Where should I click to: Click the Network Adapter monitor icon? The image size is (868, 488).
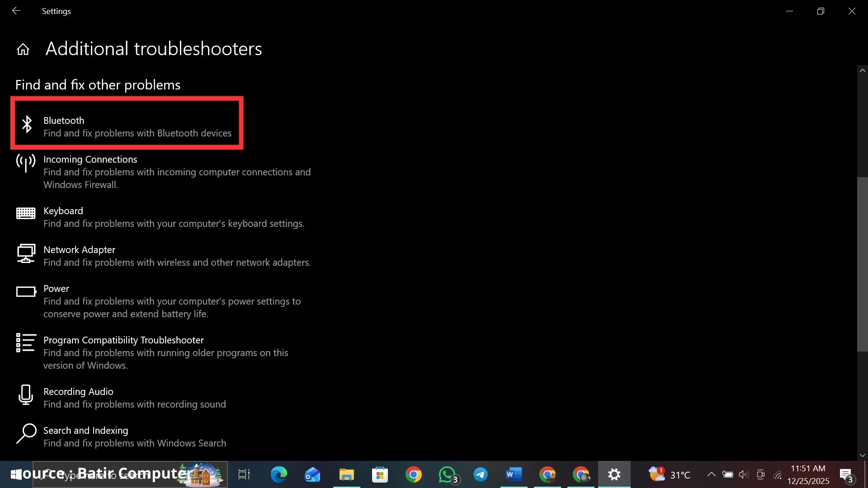[x=26, y=253]
